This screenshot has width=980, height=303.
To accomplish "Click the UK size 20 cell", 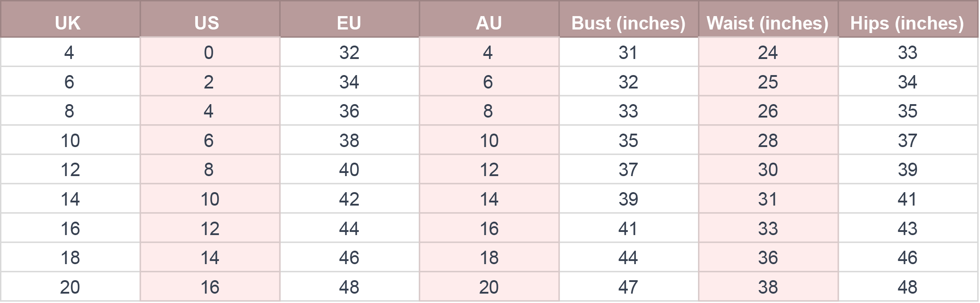I will point(70,287).
